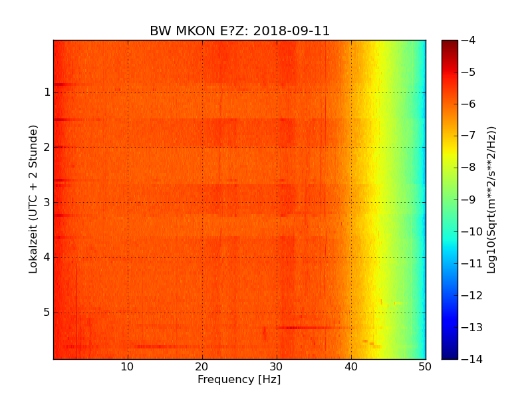Click the colorbar tick label −10
532x399 pixels.
[x=472, y=231]
